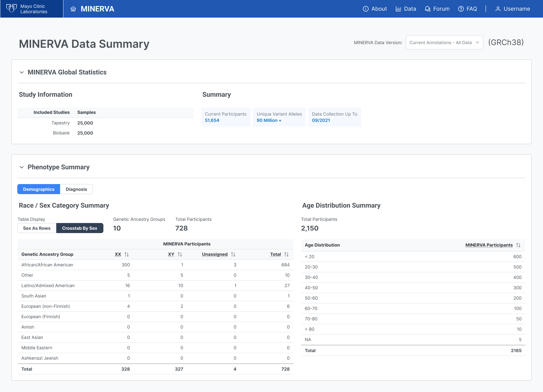Click the (GRCh38) genome build label

(506, 42)
